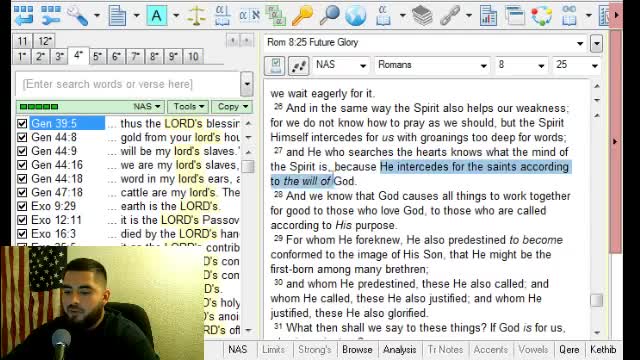This screenshot has height=360, width=640.
Task: Click the magnifying glass search icon
Action: click(x=329, y=16)
